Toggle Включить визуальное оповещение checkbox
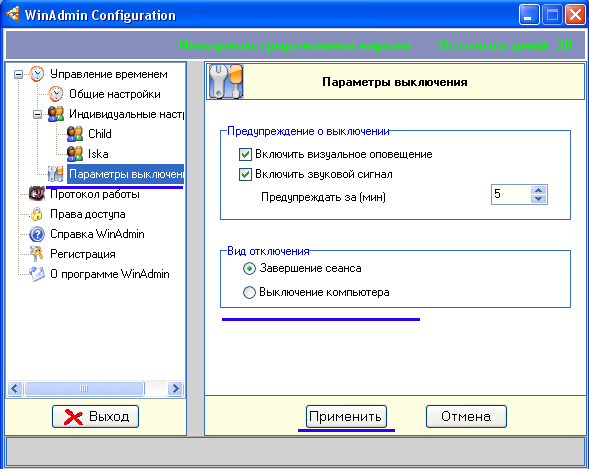Viewport: 589px width, 469px height. tap(245, 154)
